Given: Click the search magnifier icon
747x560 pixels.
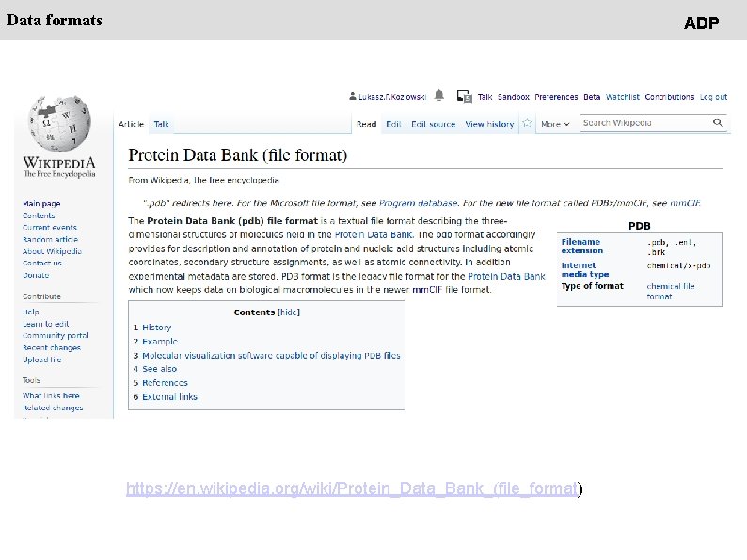Looking at the screenshot, I should coord(718,123).
